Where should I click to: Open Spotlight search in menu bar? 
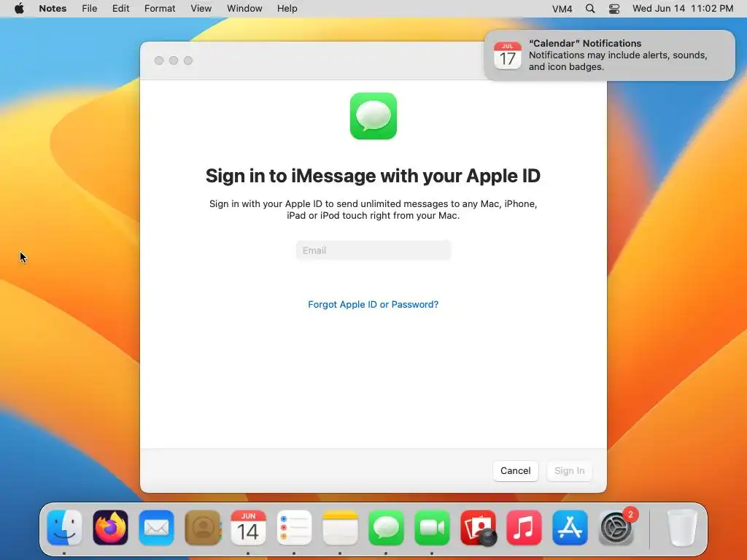589,9
